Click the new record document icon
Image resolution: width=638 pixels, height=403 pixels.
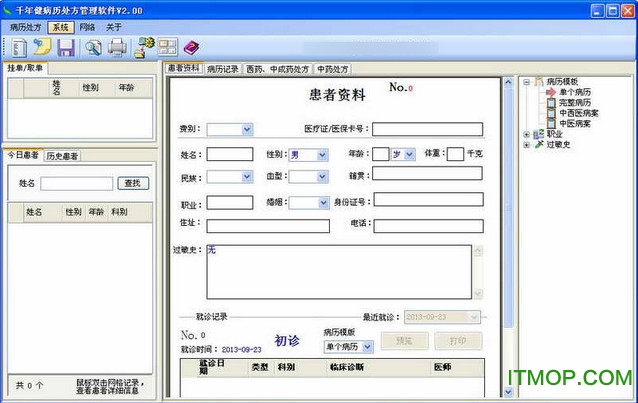[19, 48]
